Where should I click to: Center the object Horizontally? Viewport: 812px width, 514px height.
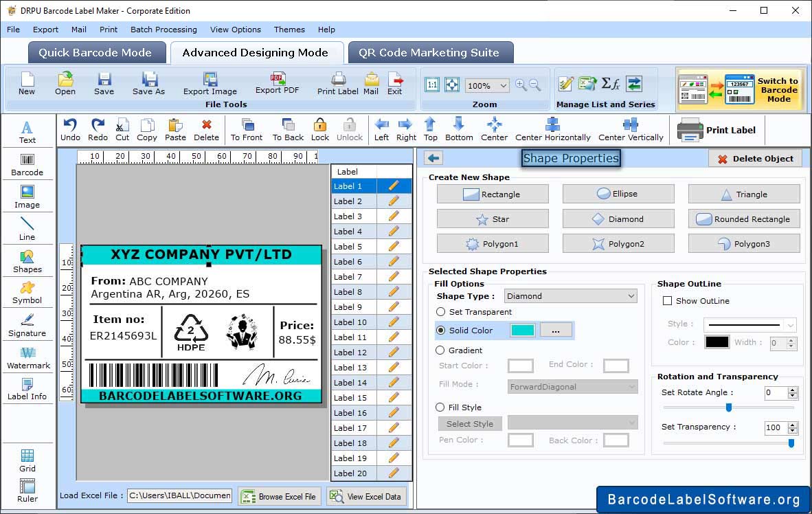[x=552, y=130]
